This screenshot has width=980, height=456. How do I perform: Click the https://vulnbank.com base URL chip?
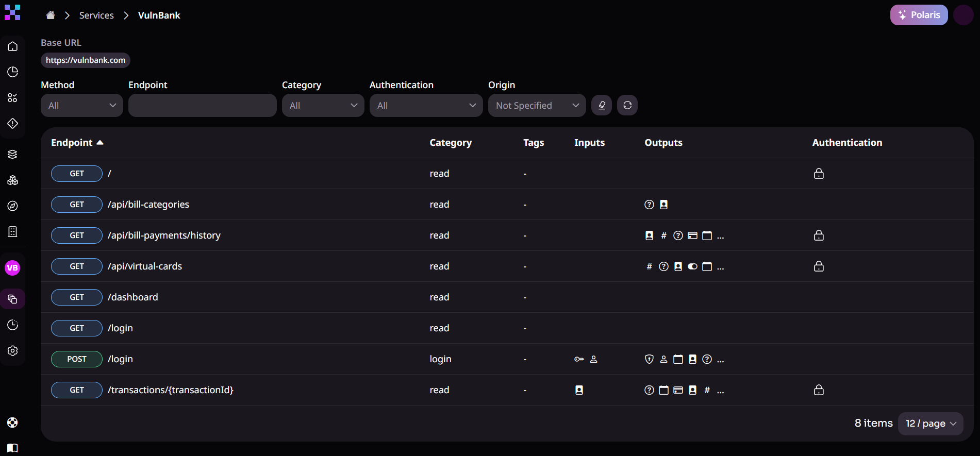tap(86, 60)
